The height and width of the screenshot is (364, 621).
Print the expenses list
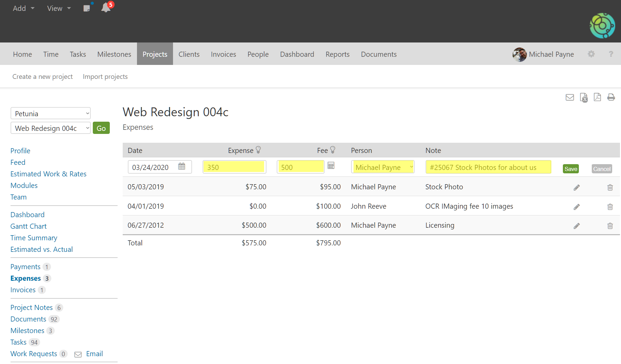(x=611, y=97)
